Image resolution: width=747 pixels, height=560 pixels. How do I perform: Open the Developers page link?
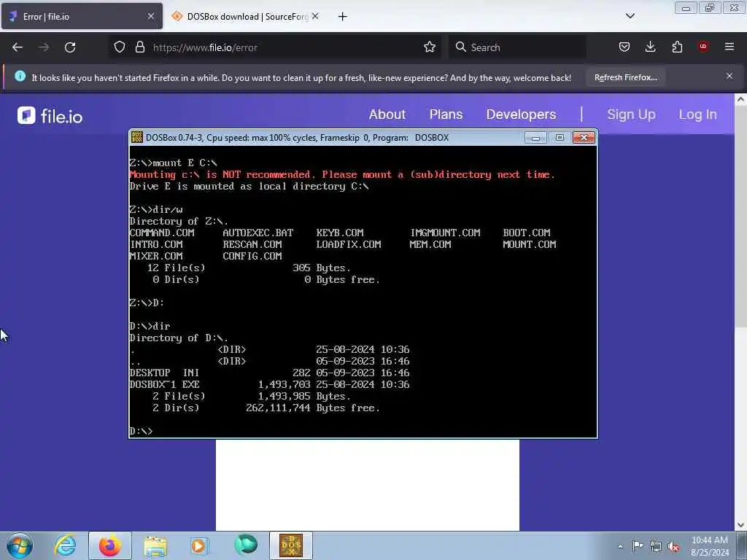(521, 114)
